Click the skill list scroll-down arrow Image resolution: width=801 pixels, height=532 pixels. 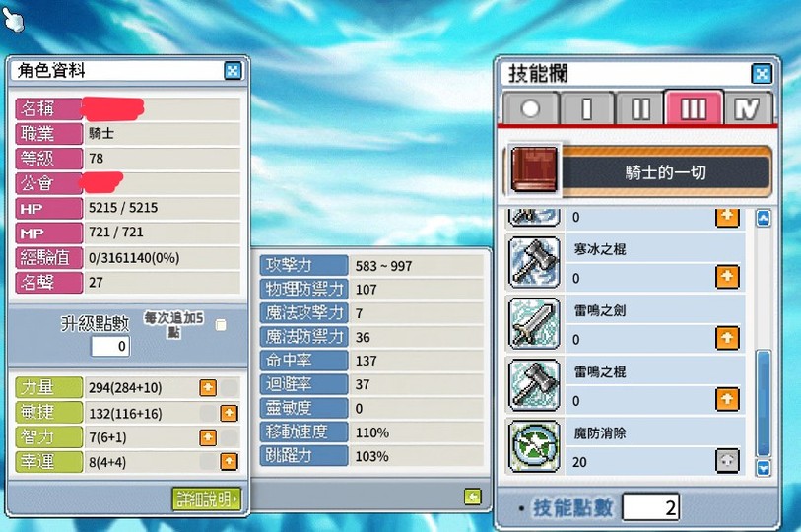pos(764,468)
